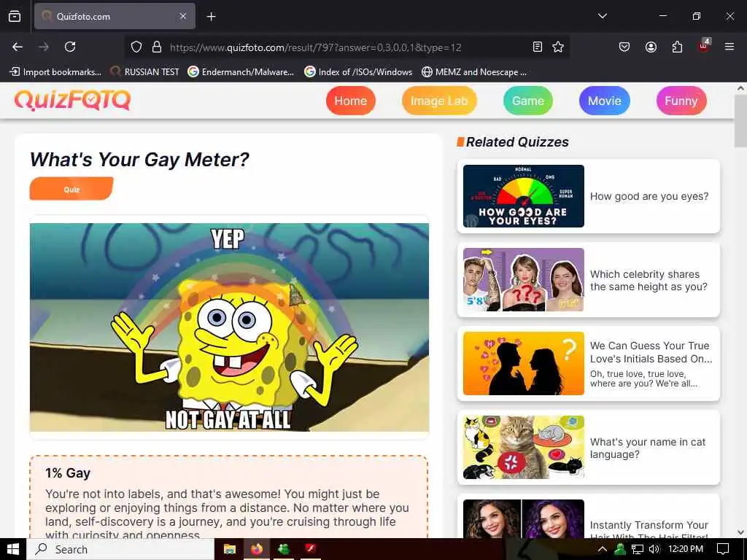Image resolution: width=747 pixels, height=560 pixels.
Task: Go to the Home nav button
Action: [351, 101]
